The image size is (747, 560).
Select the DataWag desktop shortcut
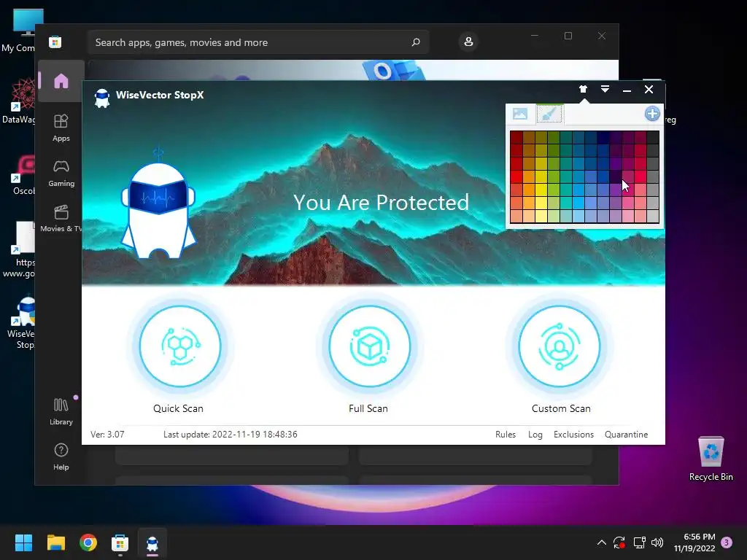pyautogui.click(x=18, y=101)
